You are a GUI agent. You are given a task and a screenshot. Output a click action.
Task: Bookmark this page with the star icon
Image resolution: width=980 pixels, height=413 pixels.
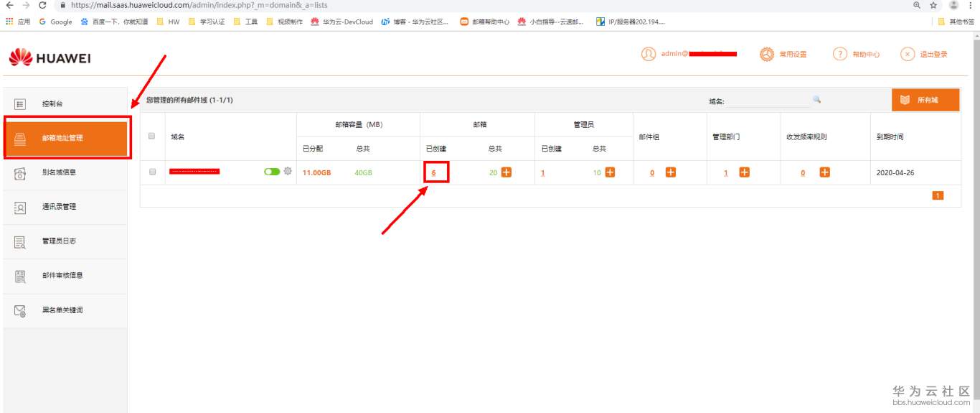[x=933, y=5]
